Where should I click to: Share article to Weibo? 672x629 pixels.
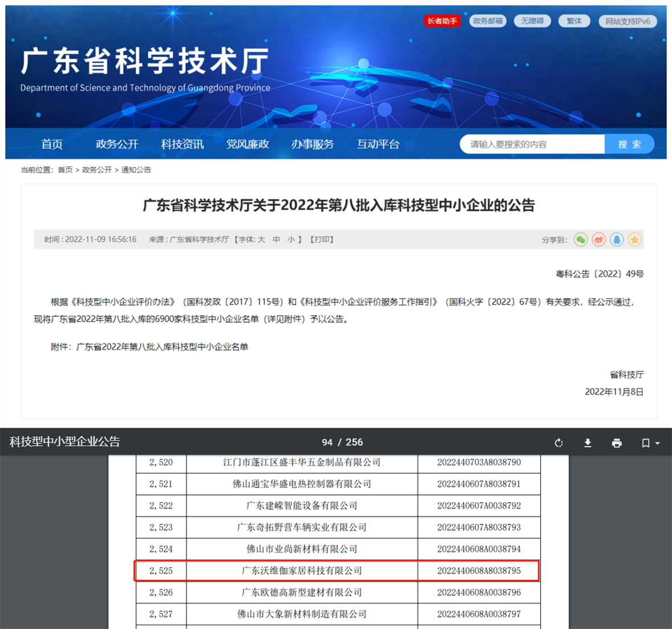click(598, 240)
